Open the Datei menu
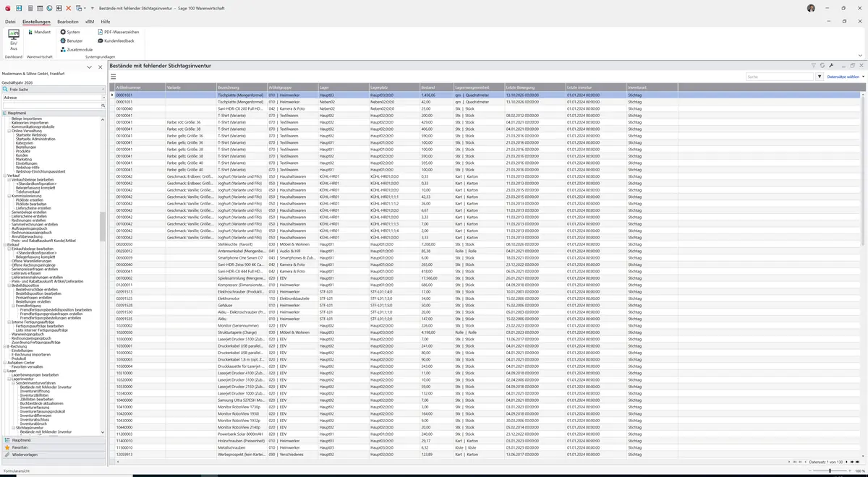Image resolution: width=868 pixels, height=477 pixels. pyautogui.click(x=10, y=22)
